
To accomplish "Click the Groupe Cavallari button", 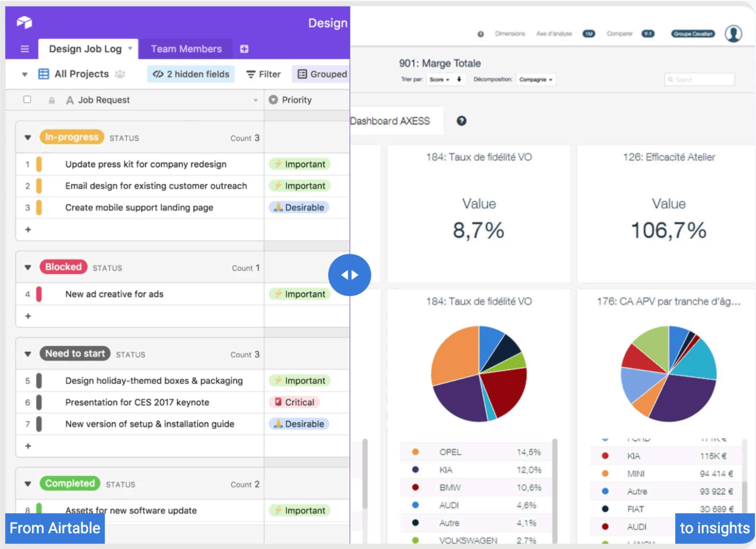I will (x=693, y=33).
